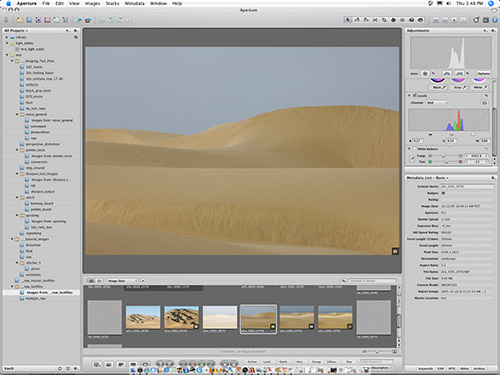Collapse the White Balance disclosure triangle

(410, 149)
